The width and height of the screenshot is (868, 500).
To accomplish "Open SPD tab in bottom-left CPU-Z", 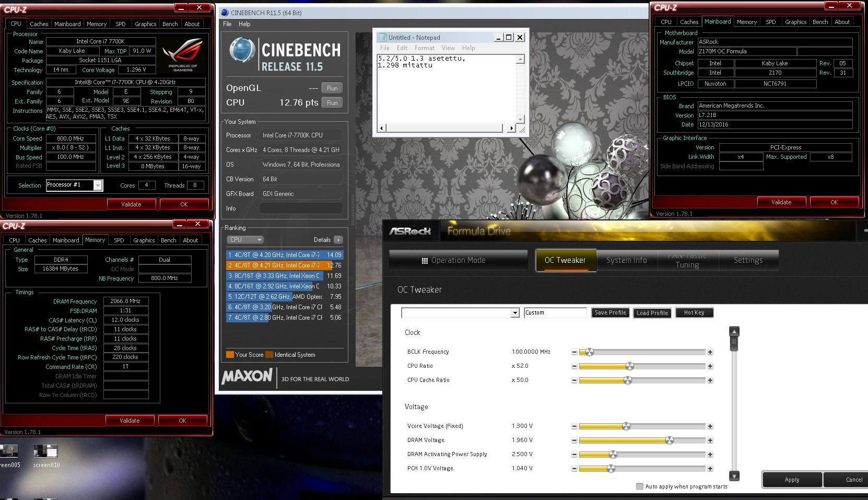I will (x=119, y=240).
